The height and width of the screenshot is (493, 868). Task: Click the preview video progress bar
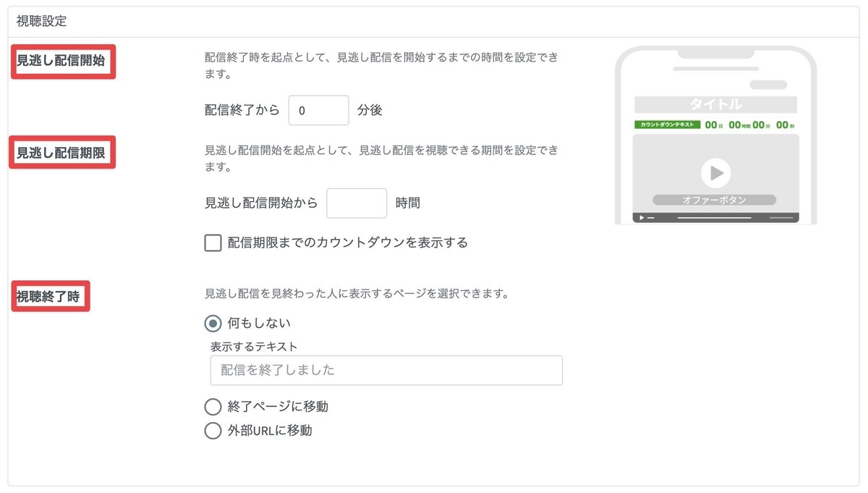point(714,218)
